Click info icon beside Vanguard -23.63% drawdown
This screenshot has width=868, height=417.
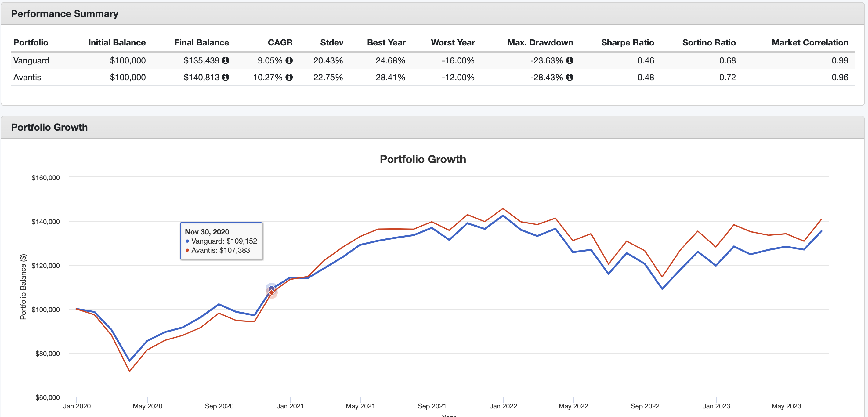click(570, 60)
